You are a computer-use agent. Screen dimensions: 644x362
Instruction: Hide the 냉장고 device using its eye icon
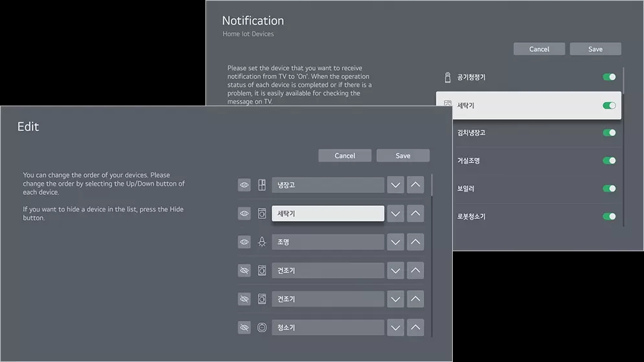(x=244, y=185)
